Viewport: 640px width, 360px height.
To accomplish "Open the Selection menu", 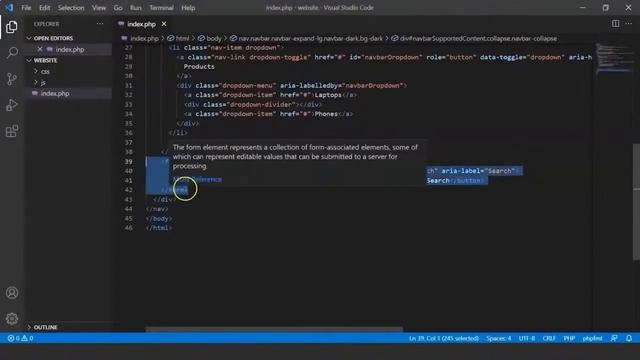I will click(x=71, y=7).
